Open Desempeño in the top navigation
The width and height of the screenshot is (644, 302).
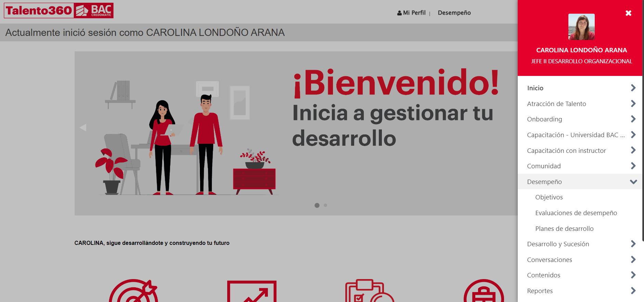(x=454, y=13)
